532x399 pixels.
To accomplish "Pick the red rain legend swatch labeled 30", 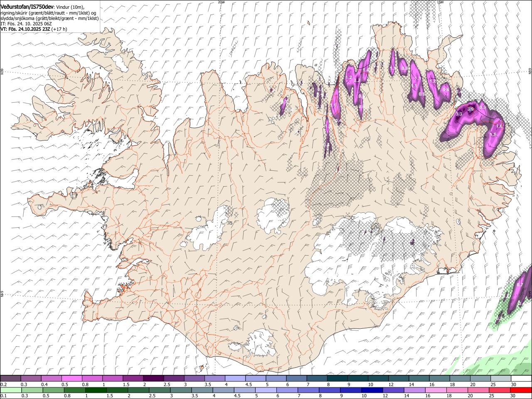I will (521, 390).
